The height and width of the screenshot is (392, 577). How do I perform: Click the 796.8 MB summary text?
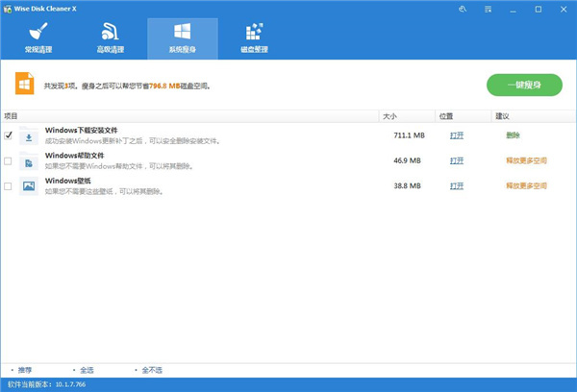164,86
